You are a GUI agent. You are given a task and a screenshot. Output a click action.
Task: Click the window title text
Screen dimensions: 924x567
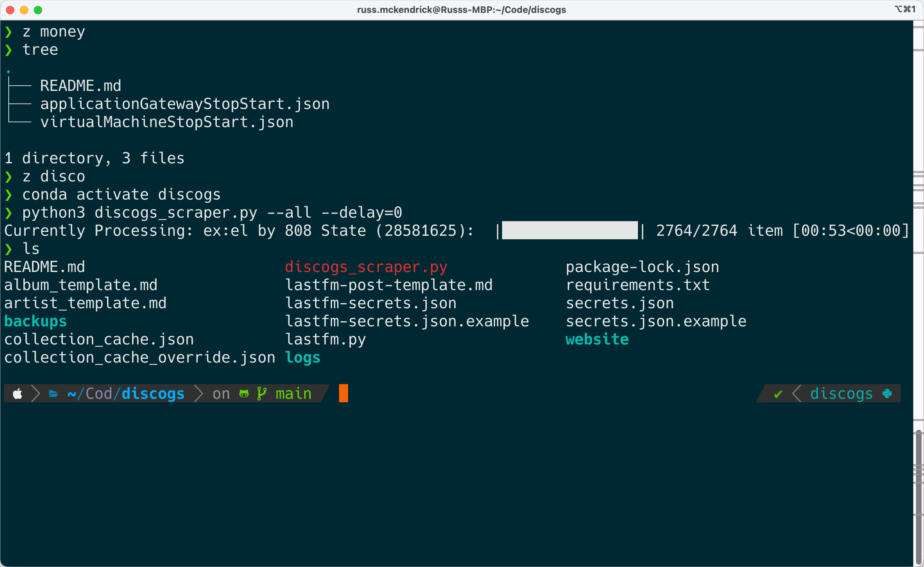point(461,10)
